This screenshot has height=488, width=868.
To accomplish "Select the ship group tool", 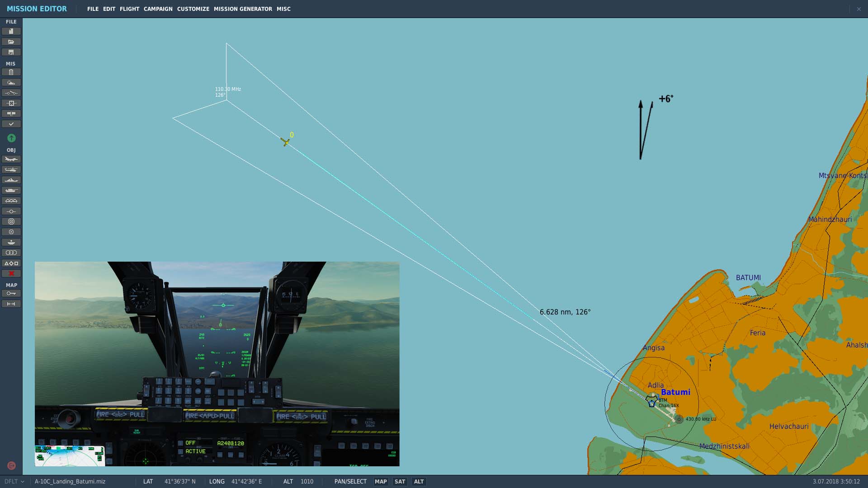I will coord(11,180).
